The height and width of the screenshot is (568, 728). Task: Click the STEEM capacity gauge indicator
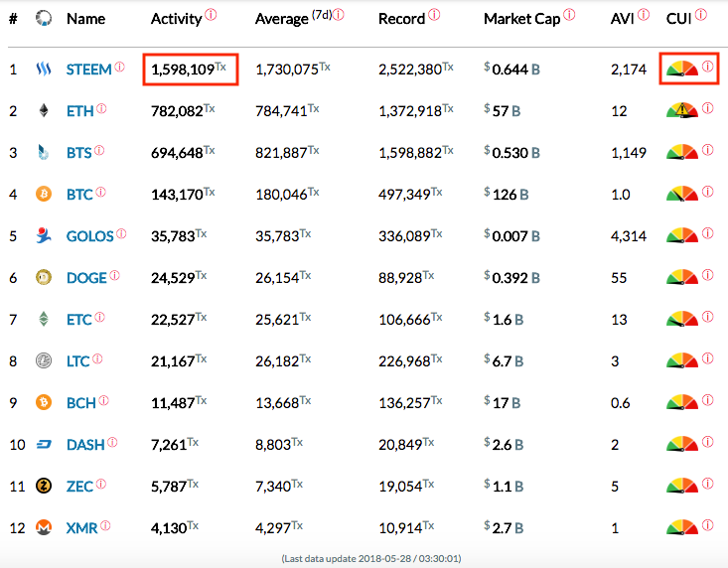[x=682, y=70]
